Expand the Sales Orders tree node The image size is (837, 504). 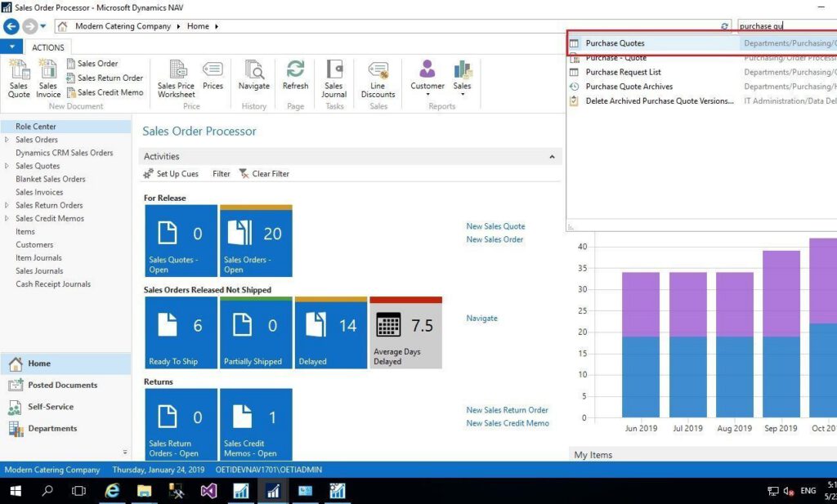[x=7, y=140]
